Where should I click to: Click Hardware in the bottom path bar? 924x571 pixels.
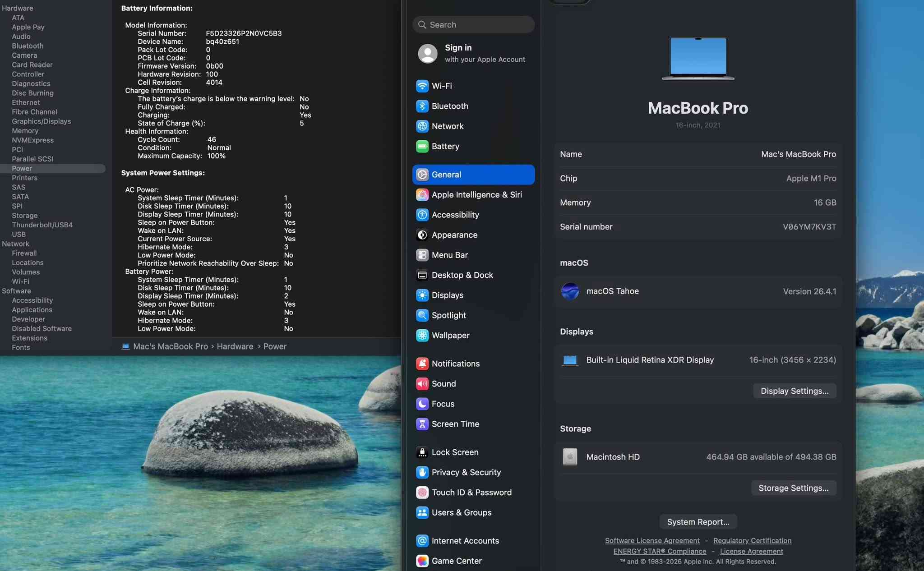[235, 346]
